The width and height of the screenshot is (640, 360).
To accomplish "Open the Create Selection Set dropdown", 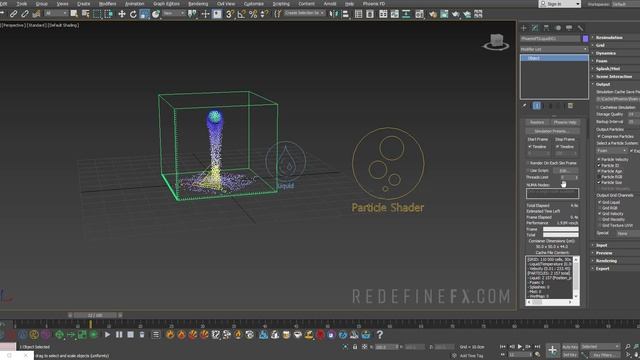I will [x=304, y=13].
